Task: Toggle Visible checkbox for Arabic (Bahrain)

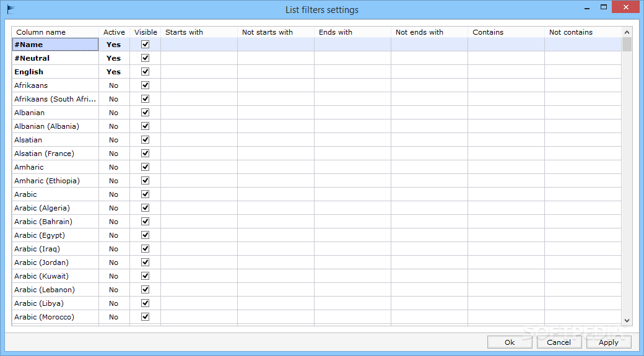Action: click(145, 221)
